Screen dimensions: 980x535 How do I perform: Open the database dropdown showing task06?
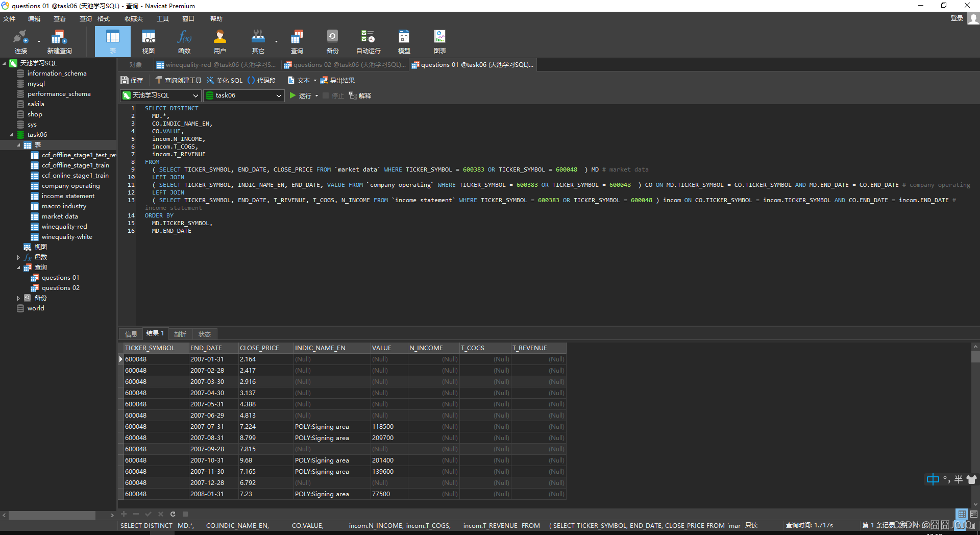[x=244, y=95]
